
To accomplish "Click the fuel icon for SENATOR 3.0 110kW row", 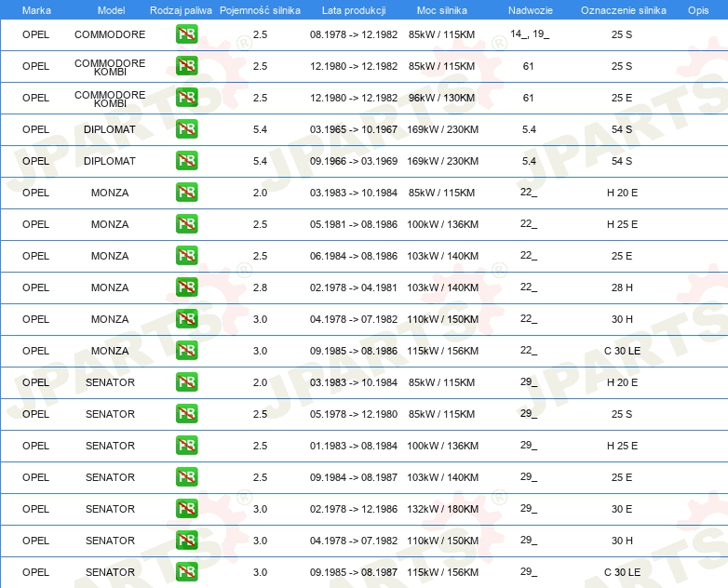I will pyautogui.click(x=186, y=540).
